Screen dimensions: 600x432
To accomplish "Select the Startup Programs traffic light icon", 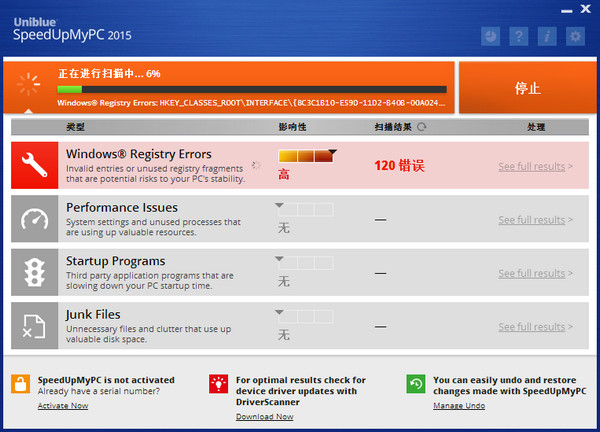I will pyautogui.click(x=34, y=272).
